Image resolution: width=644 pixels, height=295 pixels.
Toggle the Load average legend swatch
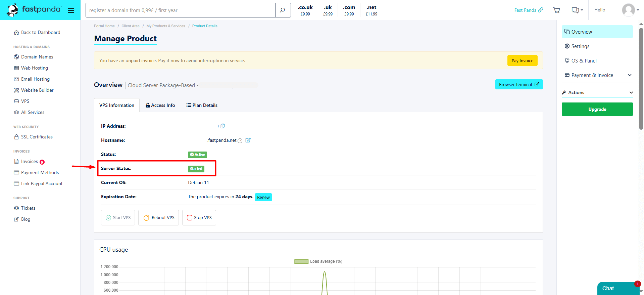point(301,261)
